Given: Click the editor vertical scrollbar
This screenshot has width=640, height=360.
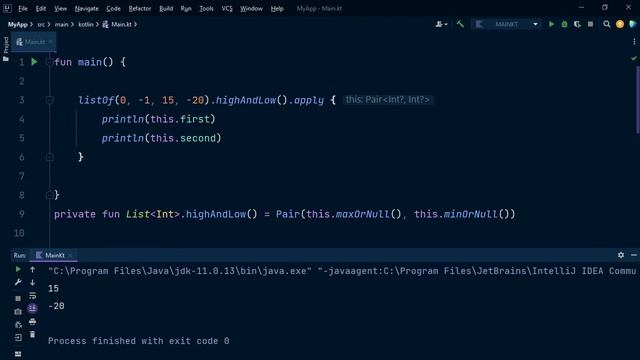Looking at the screenshot, I should click(x=637, y=99).
